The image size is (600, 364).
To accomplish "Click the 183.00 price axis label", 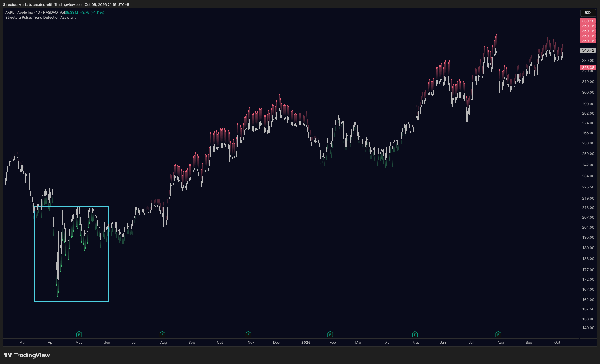I will click(588, 259).
